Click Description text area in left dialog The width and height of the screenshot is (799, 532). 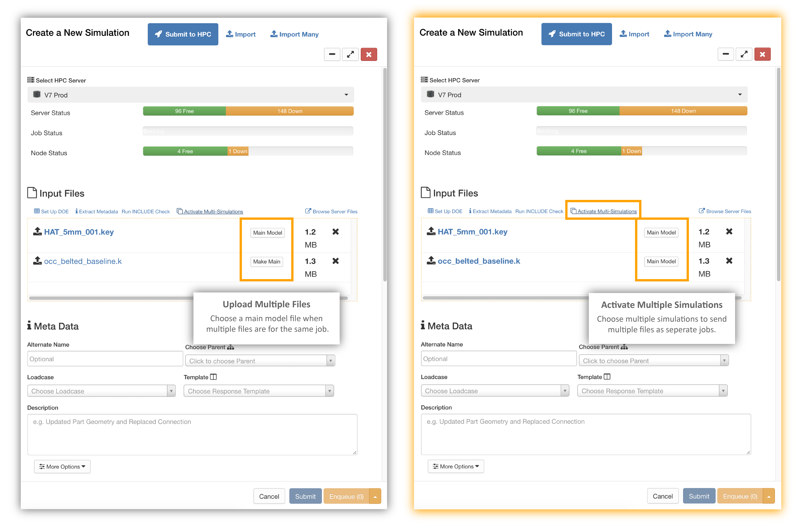[192, 435]
